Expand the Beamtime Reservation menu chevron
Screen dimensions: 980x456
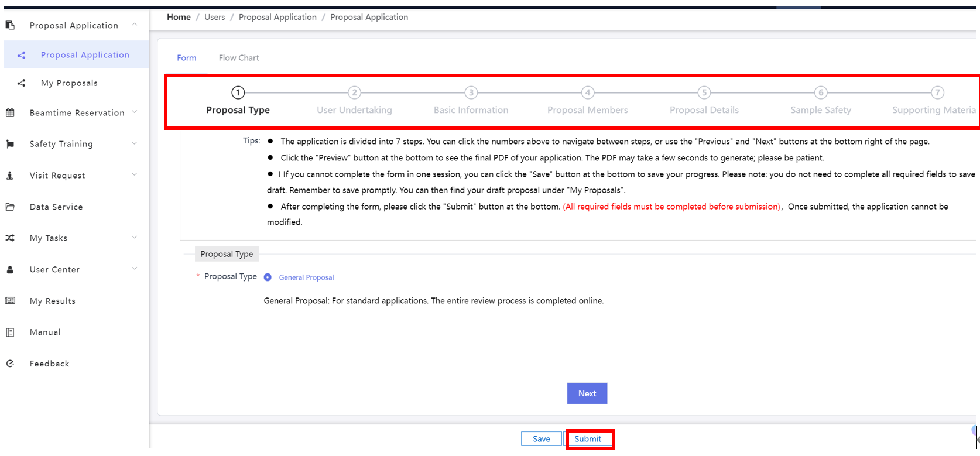pos(135,112)
